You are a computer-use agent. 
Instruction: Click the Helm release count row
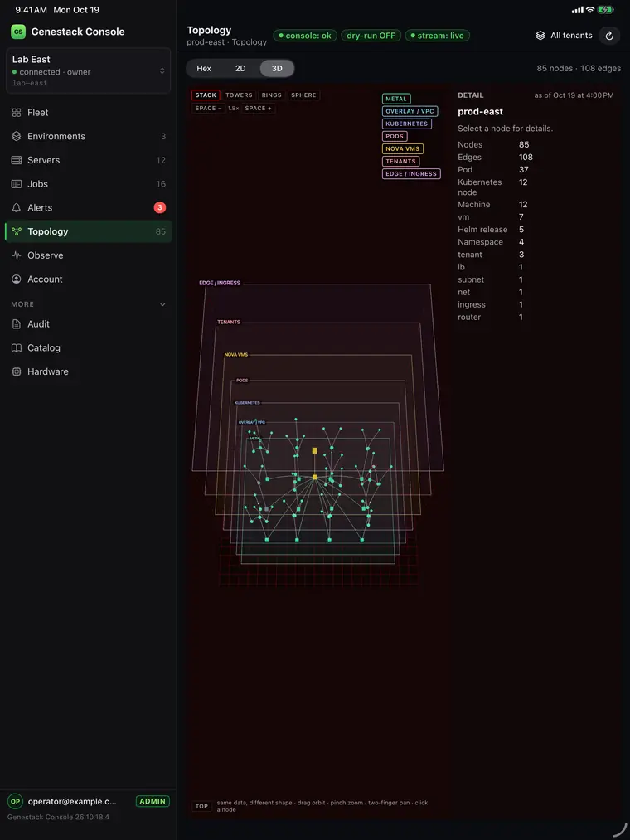pos(492,230)
